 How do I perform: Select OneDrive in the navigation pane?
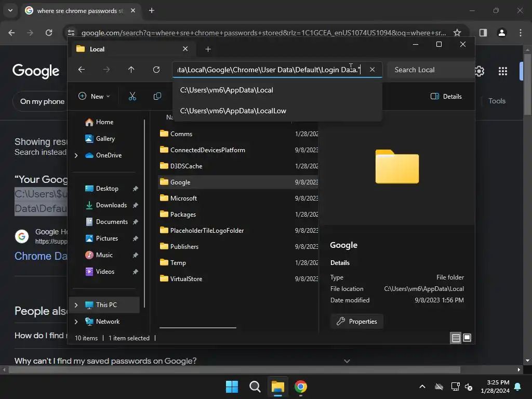109,155
